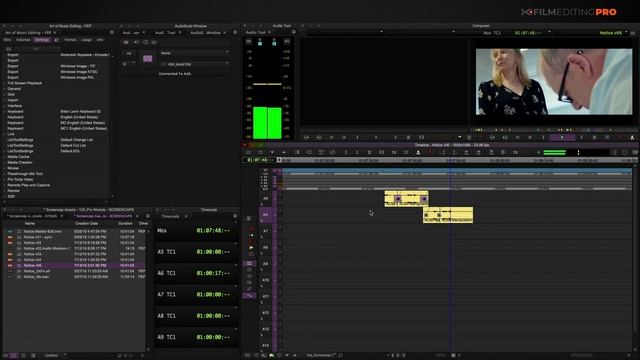This screenshot has width=640, height=360.
Task: Open the None plug-in dropdown in AudioSuite
Action: (194, 53)
